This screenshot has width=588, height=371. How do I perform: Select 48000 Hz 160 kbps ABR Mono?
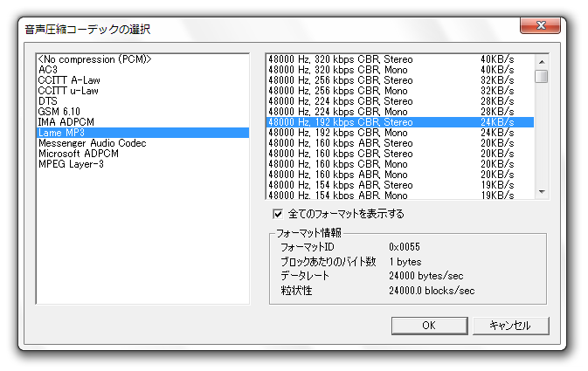[x=400, y=175]
